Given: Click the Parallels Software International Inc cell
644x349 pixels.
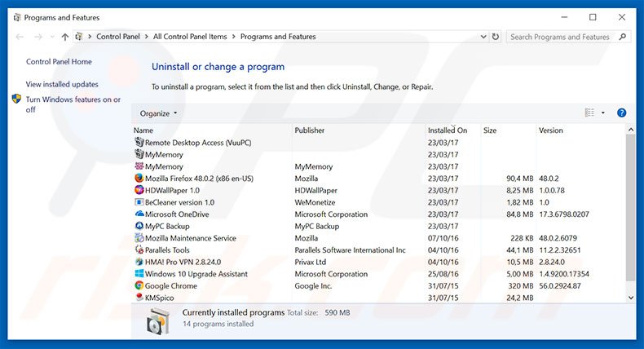Looking at the screenshot, I should pyautogui.click(x=350, y=250).
